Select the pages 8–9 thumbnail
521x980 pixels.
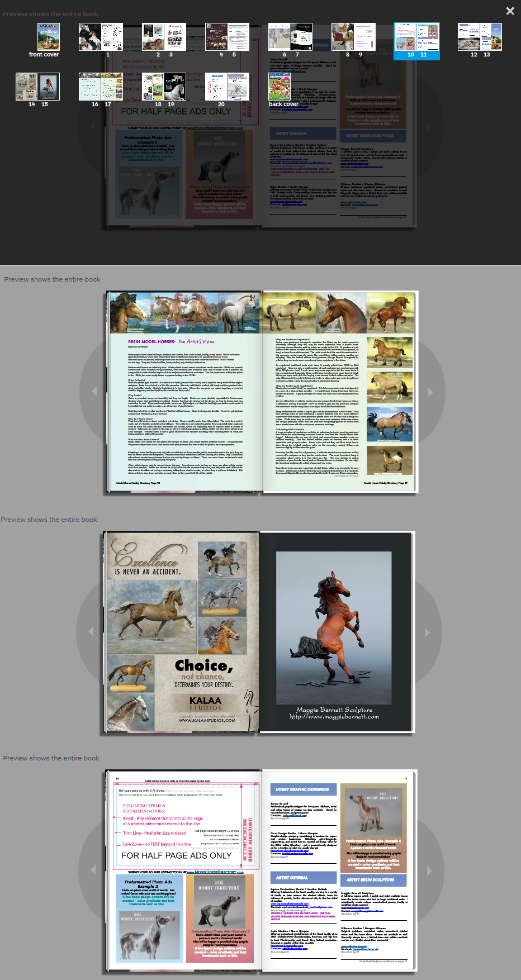coord(353,37)
